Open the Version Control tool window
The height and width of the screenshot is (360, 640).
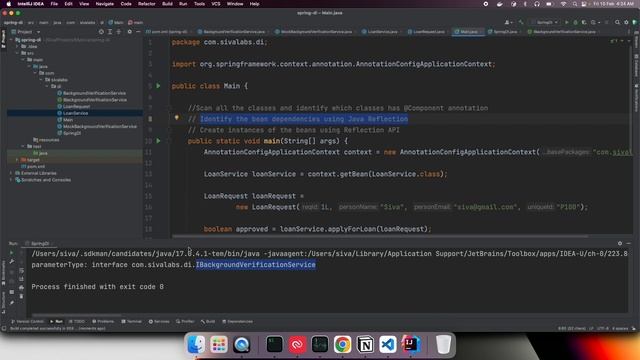28,322
